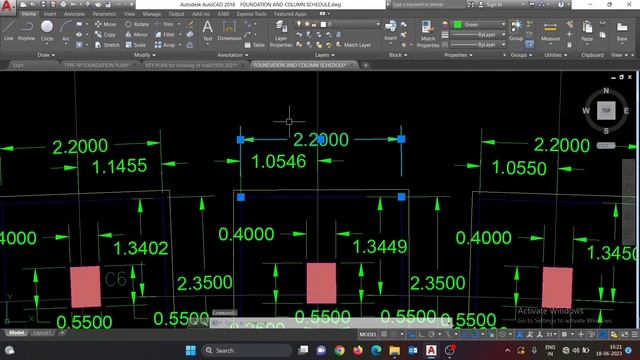Add a new drawing tab
640x360 pixels.
click(366, 65)
